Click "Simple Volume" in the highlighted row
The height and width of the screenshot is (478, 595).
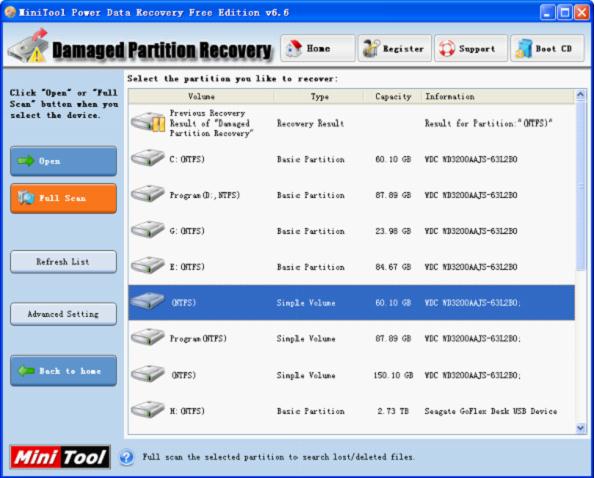click(306, 303)
